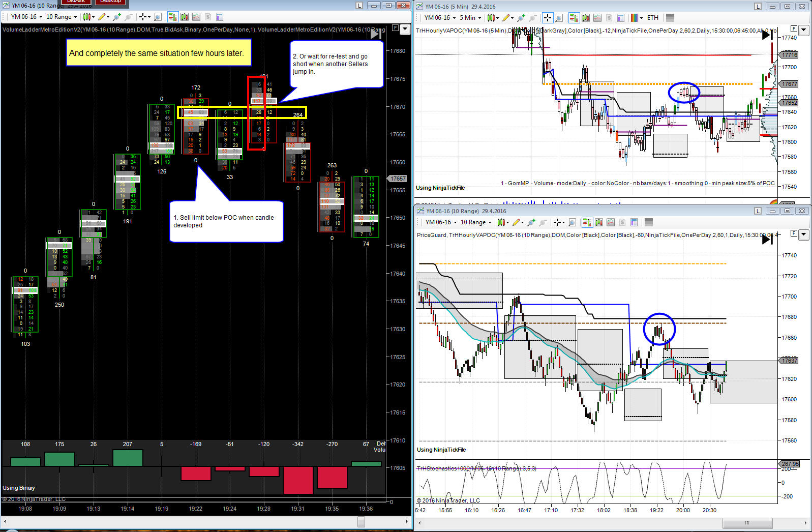Click the 17637 price marker on PriceGuard chart

tap(790, 360)
